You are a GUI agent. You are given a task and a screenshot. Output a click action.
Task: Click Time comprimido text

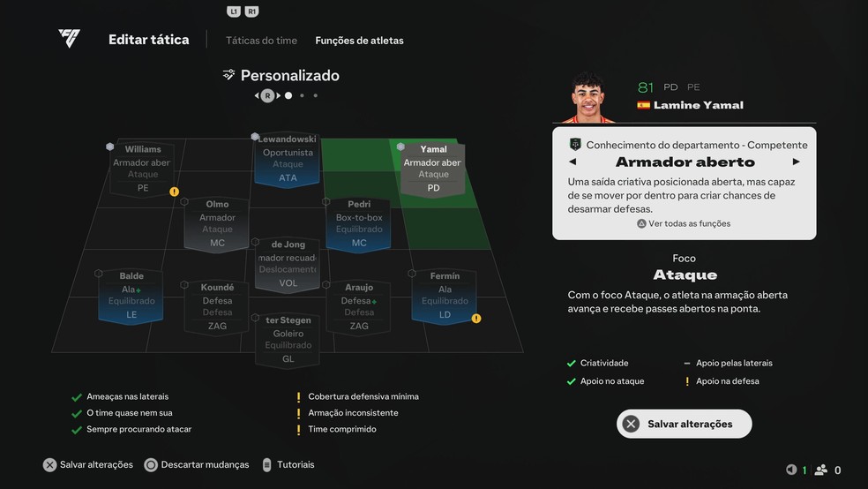point(342,429)
